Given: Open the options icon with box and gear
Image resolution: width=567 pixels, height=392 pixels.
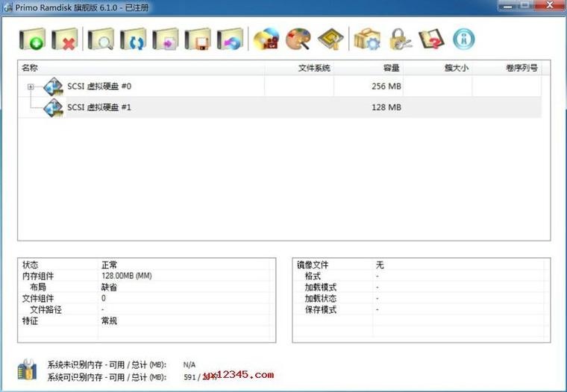Looking at the screenshot, I should [367, 39].
